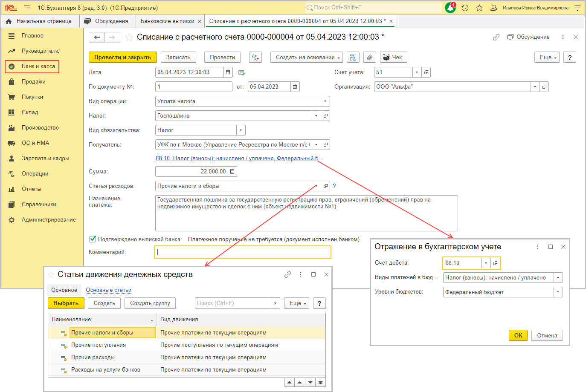Screen dimensions: 586x392
Task: Click Провести и закрыть button
Action: point(123,58)
